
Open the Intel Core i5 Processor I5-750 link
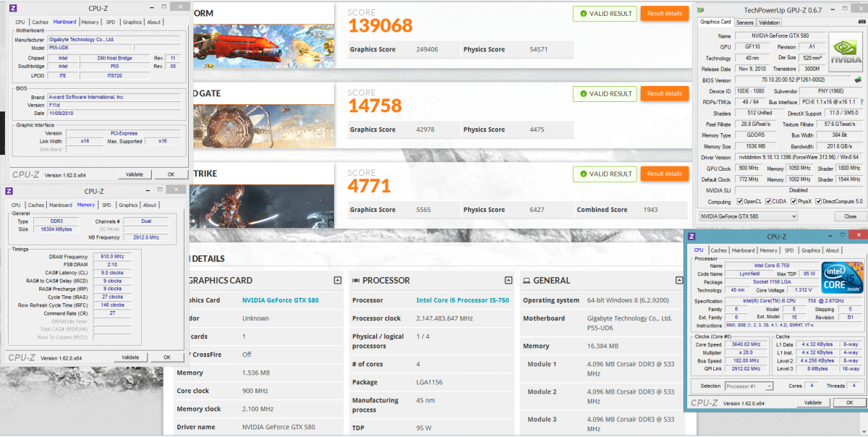click(463, 300)
